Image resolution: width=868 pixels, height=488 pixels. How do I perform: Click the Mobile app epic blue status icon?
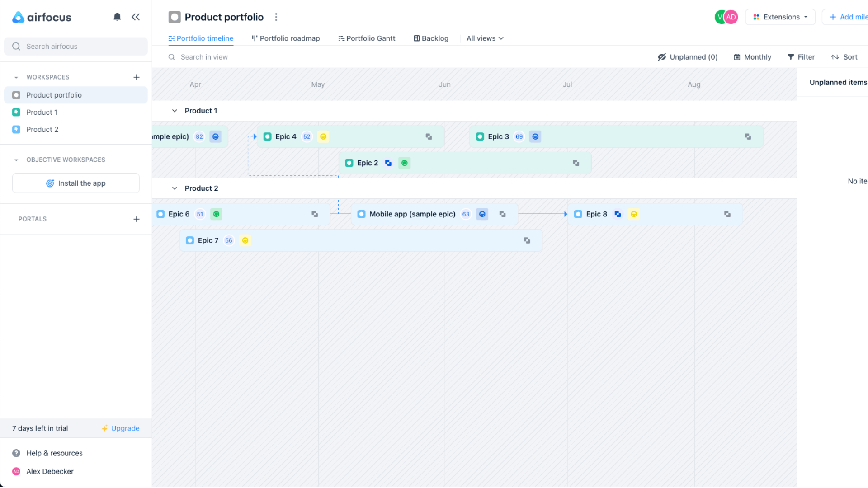tap(482, 214)
